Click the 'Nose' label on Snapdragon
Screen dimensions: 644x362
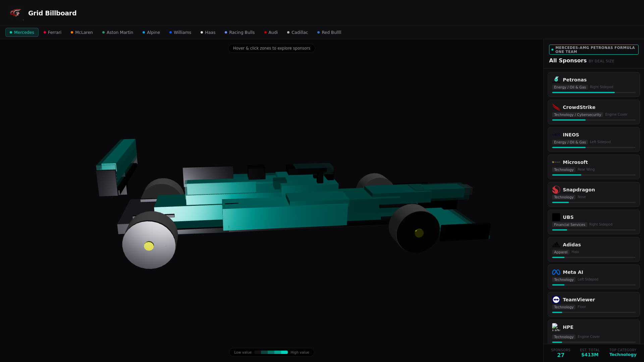582,197
